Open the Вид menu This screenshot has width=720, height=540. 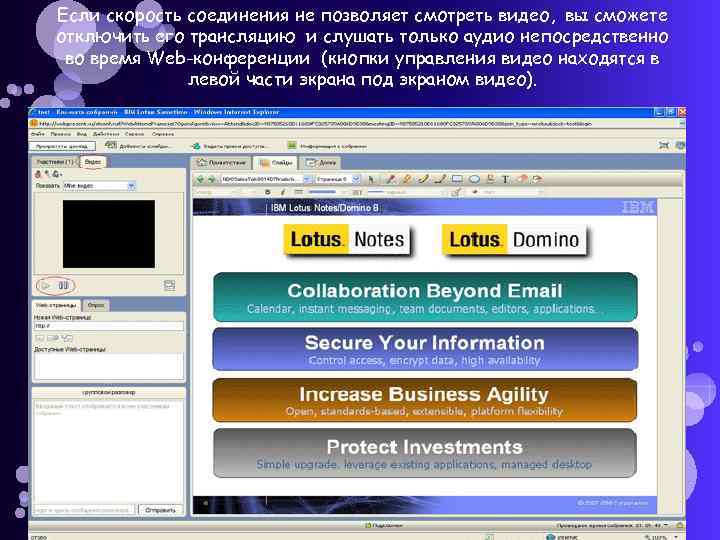(82, 134)
